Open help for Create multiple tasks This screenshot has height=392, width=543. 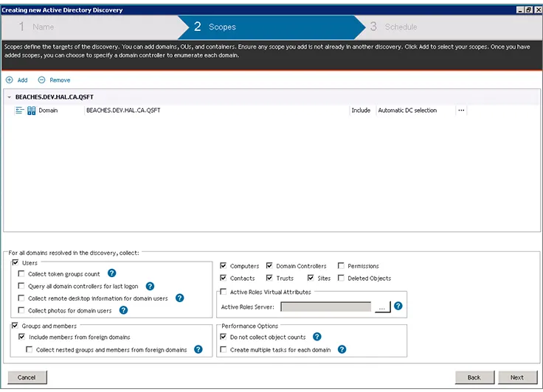click(x=342, y=349)
